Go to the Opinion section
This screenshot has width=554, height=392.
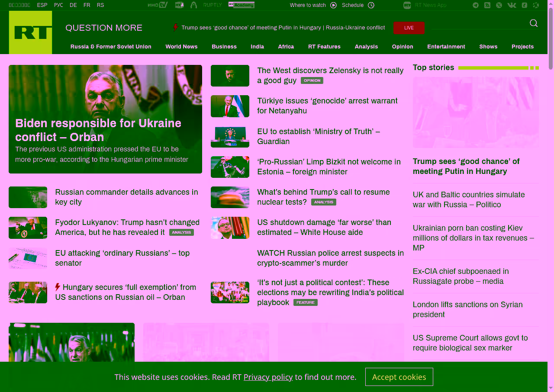[402, 47]
